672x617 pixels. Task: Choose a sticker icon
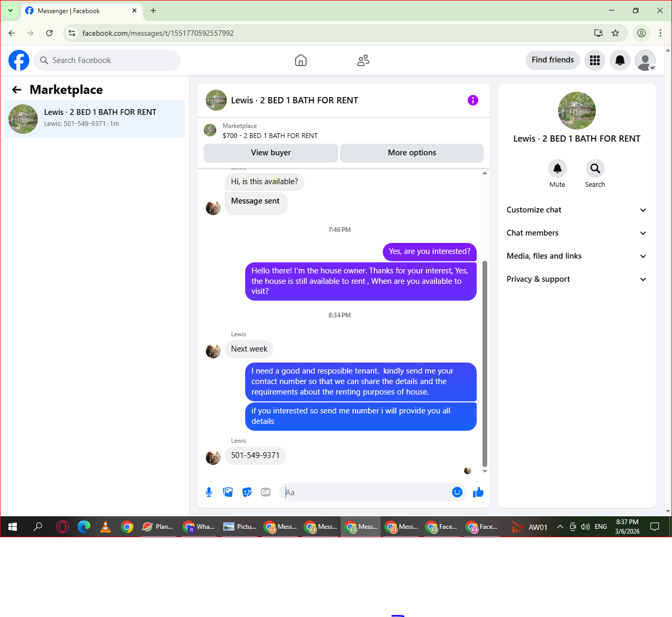point(247,492)
